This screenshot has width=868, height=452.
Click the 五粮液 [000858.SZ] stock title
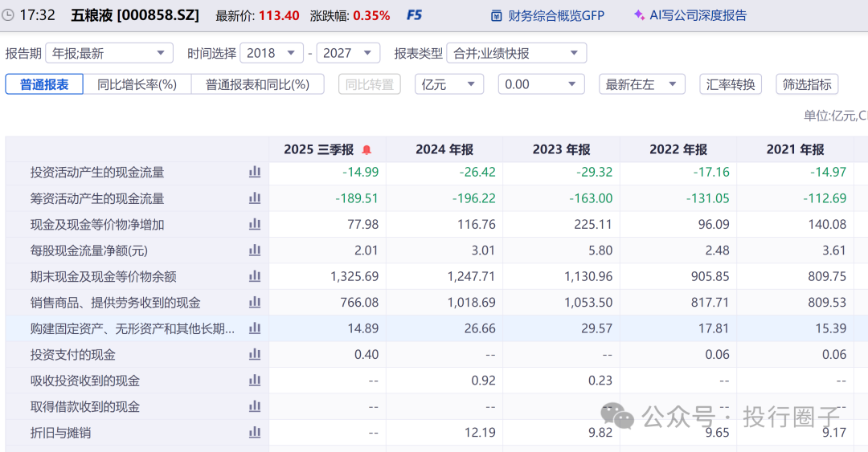135,15
